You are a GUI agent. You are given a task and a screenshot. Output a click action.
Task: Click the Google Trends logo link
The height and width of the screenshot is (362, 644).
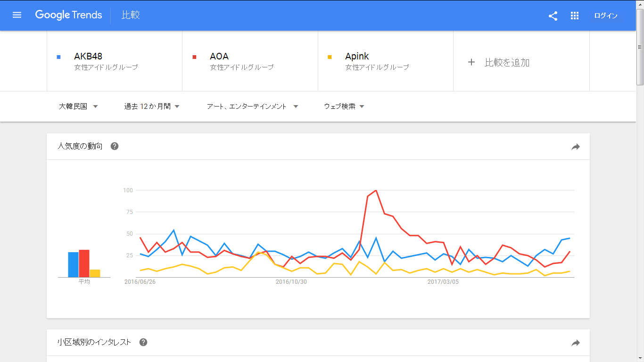tap(68, 15)
